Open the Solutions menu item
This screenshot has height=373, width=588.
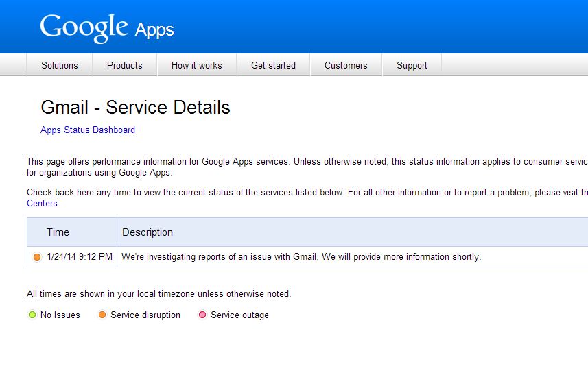click(x=60, y=65)
